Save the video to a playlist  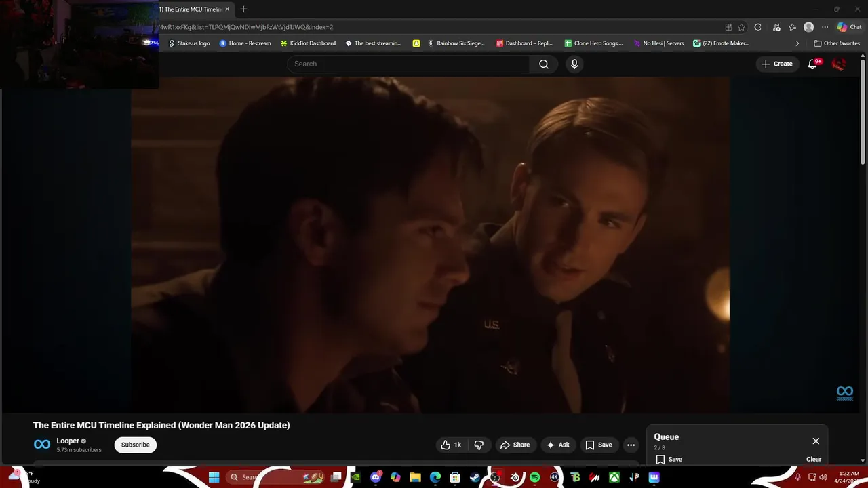coord(598,445)
